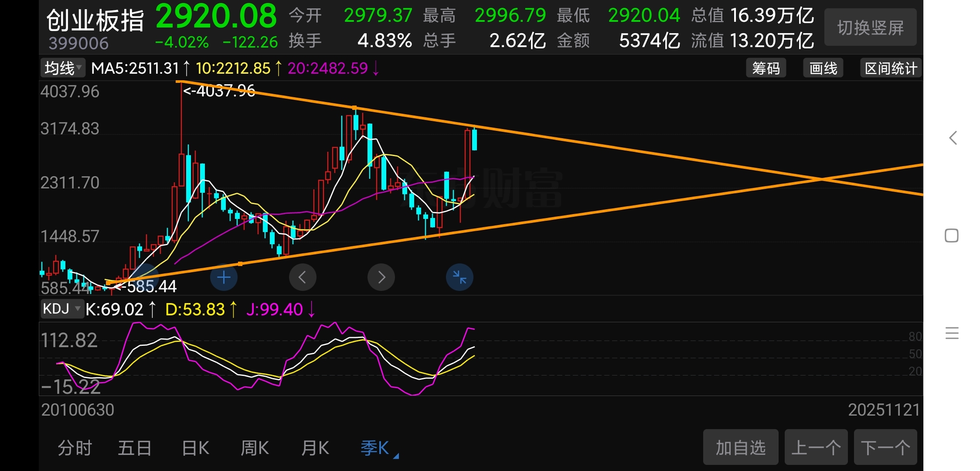Image resolution: width=980 pixels, height=471 pixels.
Task: Enable the 画线 line drawing tool
Action: tap(823, 68)
